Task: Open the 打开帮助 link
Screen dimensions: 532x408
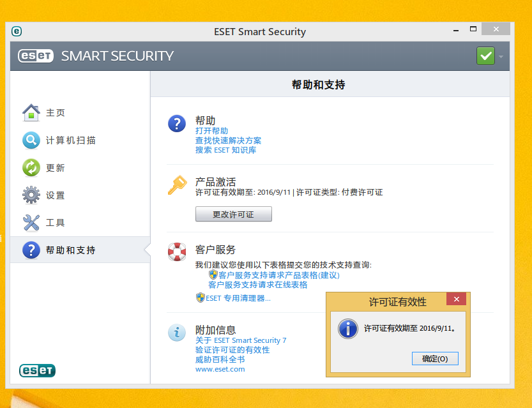Action: (x=211, y=131)
